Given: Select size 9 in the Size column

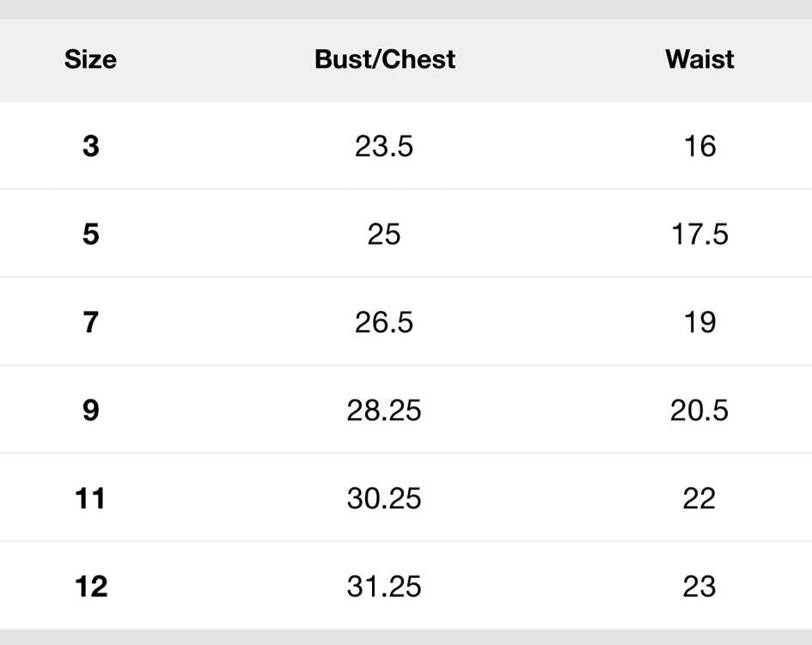Looking at the screenshot, I should [91, 410].
